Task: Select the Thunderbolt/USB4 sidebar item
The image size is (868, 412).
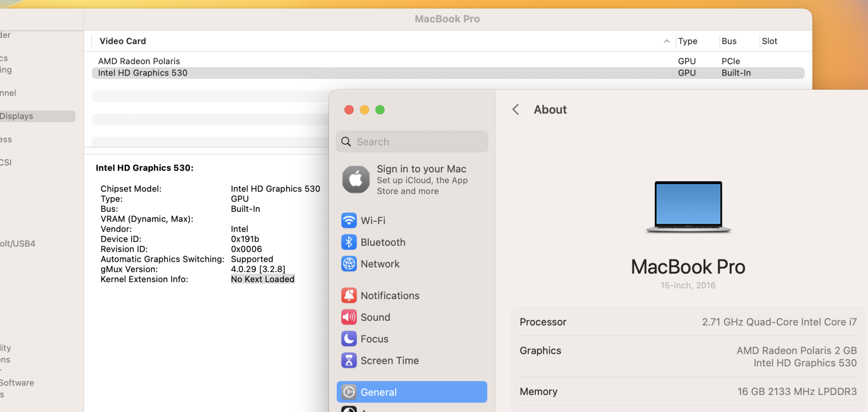Action: coord(18,244)
